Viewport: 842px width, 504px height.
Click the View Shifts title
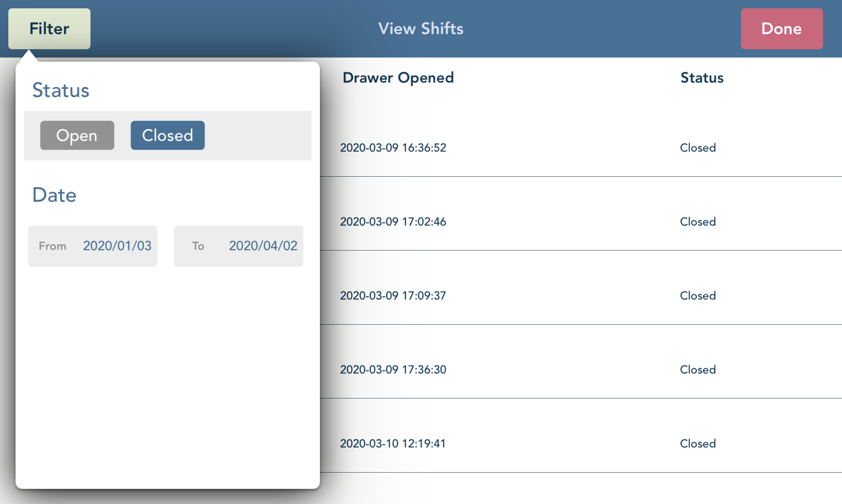pyautogui.click(x=421, y=28)
